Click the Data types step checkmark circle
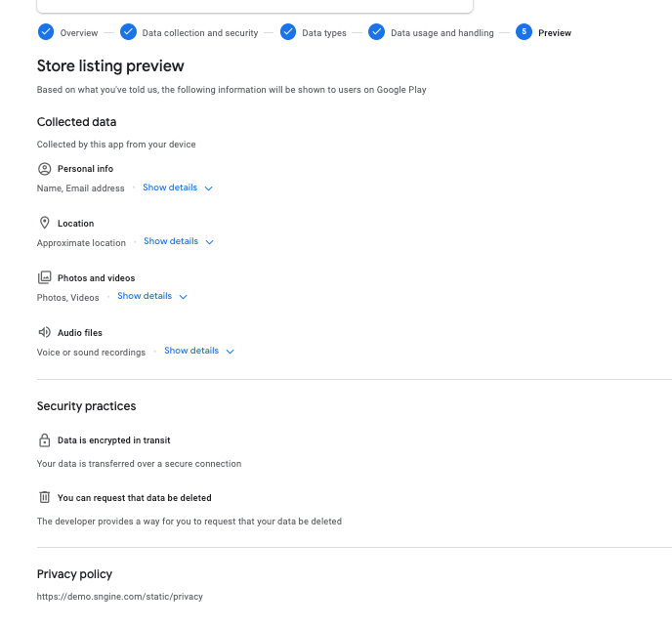Viewport: 672px width, 627px height. pos(288,32)
